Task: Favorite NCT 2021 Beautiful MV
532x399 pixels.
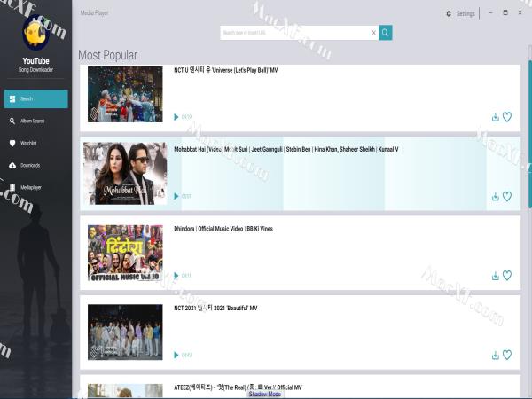Action: [x=507, y=355]
